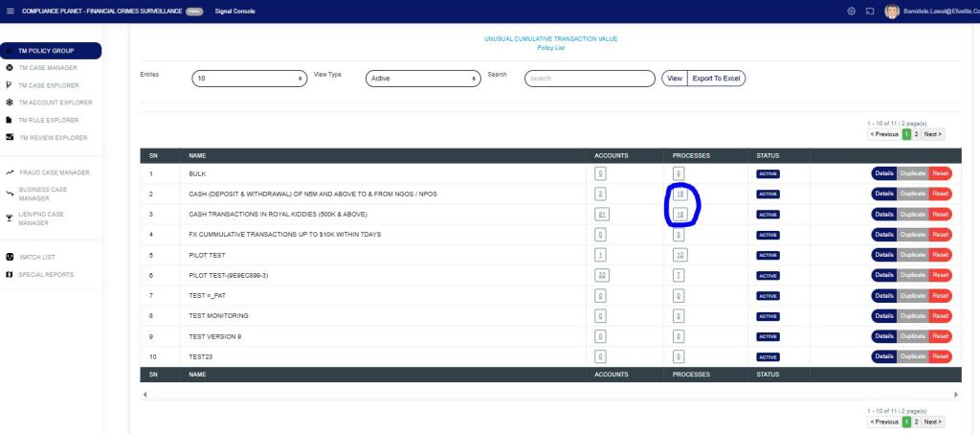Click into the search input field

588,79
